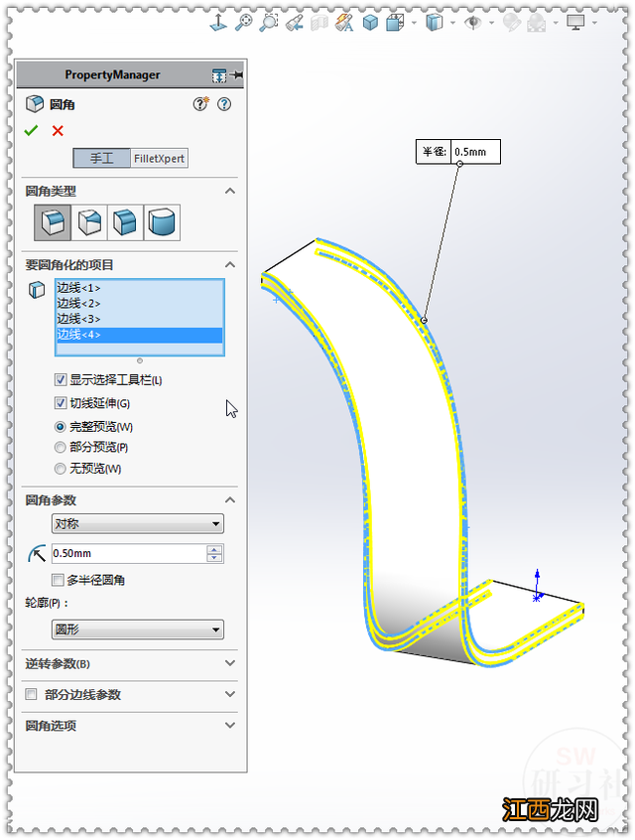Click the edge selection box cube icon
Viewport: 635px width, 840px height.
pyautogui.click(x=37, y=290)
